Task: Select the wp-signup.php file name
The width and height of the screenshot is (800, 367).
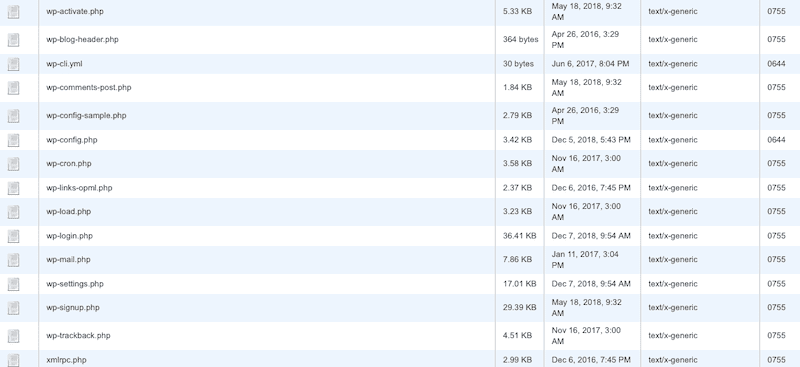Action: (x=73, y=307)
